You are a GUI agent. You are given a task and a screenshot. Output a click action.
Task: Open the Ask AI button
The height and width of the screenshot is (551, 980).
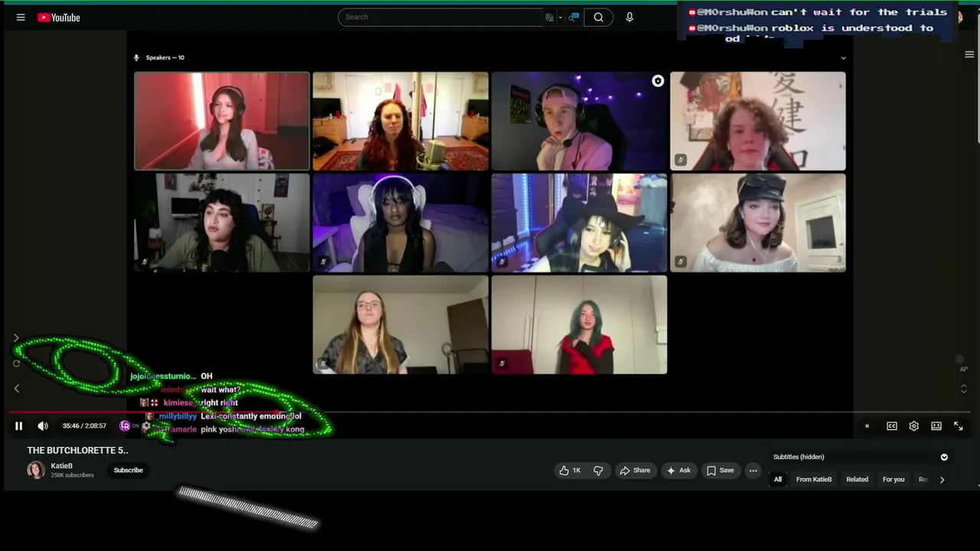(679, 471)
